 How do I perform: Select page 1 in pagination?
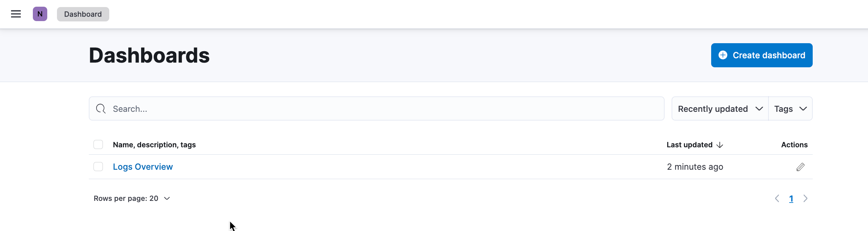point(791,199)
